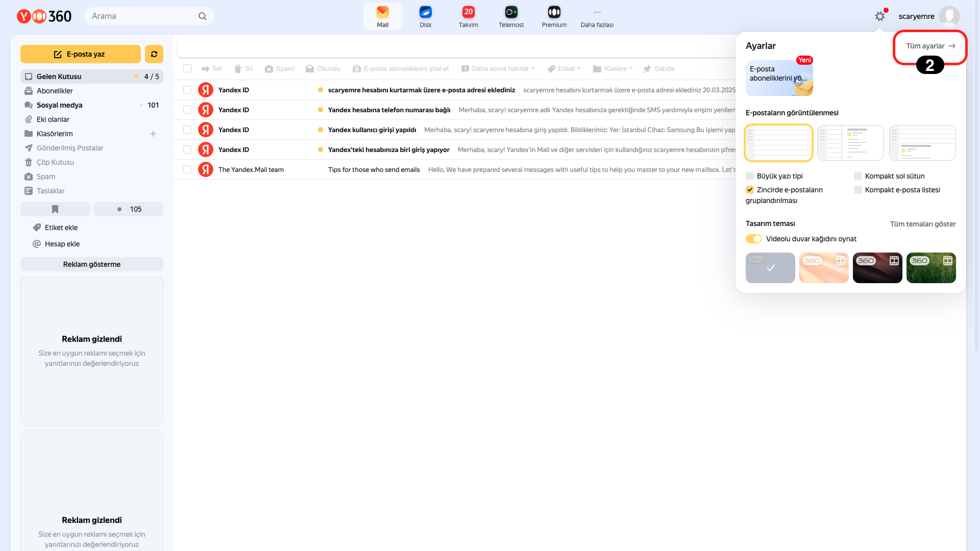
Task: Select checkbox for 'kullanıcı girişi yapıldı' email
Action: coord(187,130)
